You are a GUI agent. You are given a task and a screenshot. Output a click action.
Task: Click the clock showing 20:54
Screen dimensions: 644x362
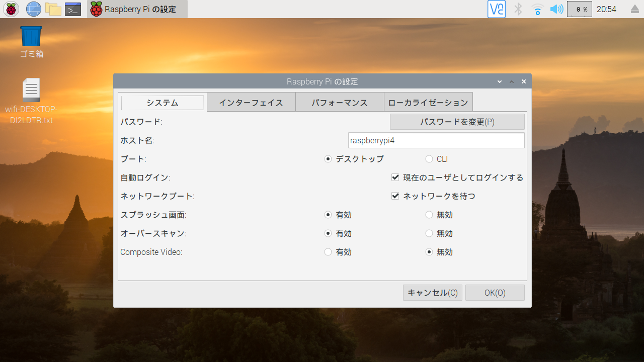tap(606, 9)
